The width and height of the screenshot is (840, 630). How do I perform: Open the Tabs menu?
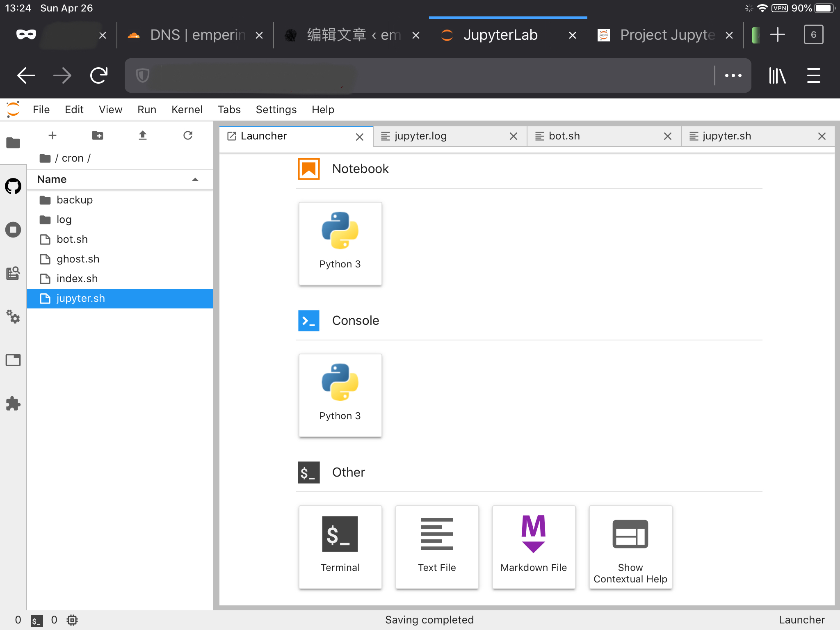click(229, 110)
